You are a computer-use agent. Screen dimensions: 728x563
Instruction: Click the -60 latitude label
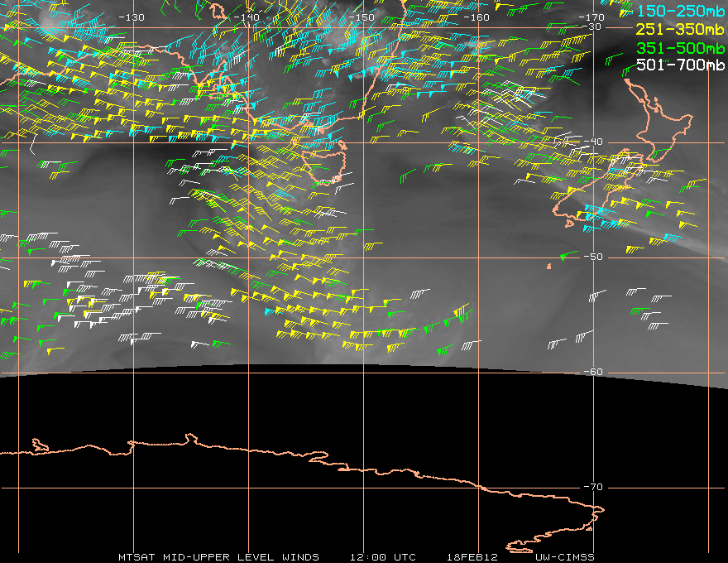pos(593,372)
